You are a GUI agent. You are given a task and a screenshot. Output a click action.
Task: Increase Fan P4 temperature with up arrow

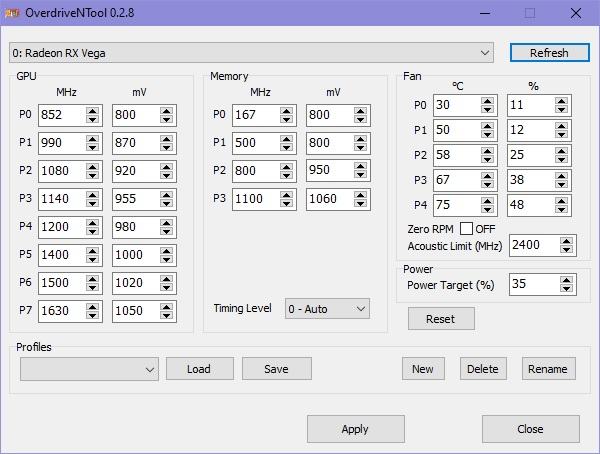(487, 201)
